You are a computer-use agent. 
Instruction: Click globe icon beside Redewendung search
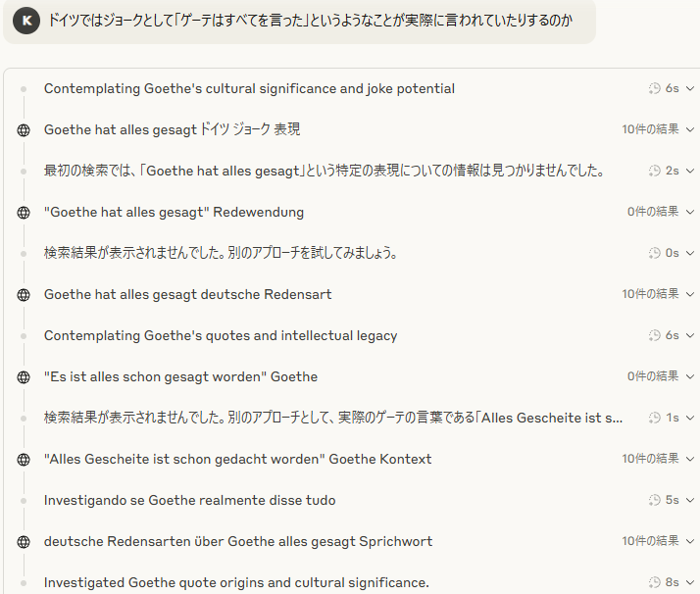click(24, 213)
